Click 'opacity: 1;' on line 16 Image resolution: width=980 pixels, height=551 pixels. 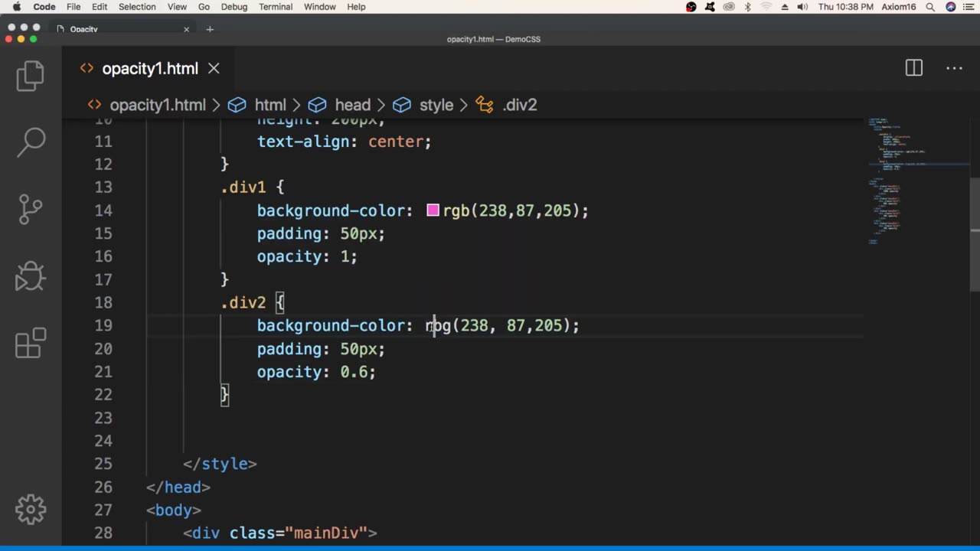pos(307,256)
